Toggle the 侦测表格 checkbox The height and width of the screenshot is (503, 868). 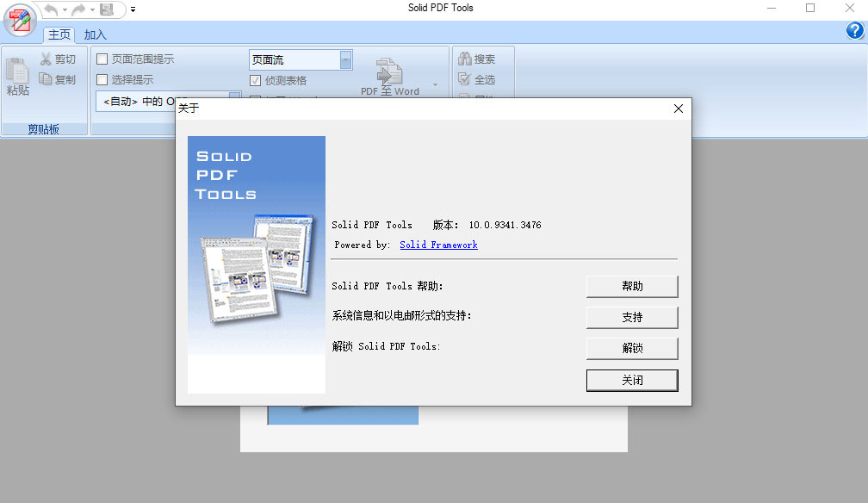pos(255,80)
